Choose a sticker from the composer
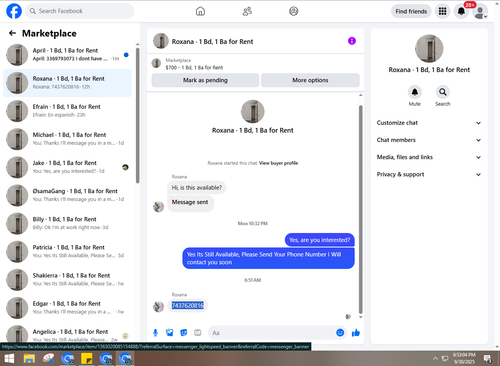 (184, 333)
